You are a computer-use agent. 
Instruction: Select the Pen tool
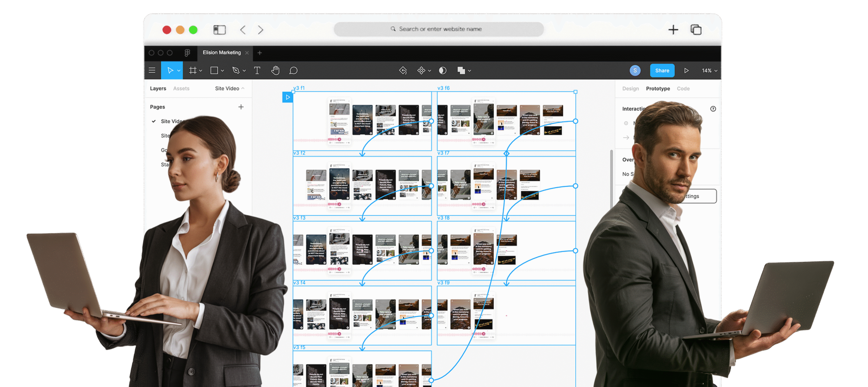[236, 70]
